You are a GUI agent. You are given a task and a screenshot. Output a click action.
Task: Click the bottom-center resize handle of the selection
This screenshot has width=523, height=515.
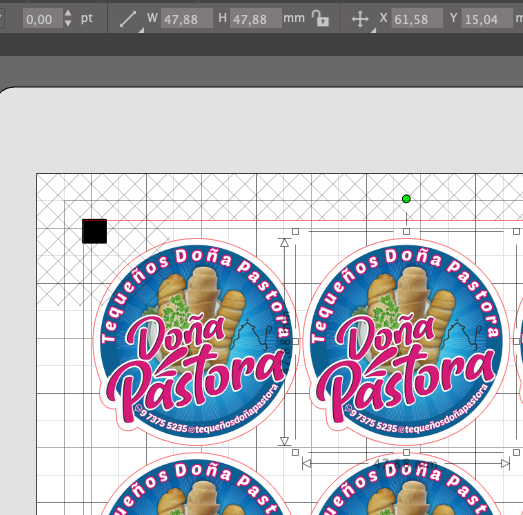tap(406, 453)
